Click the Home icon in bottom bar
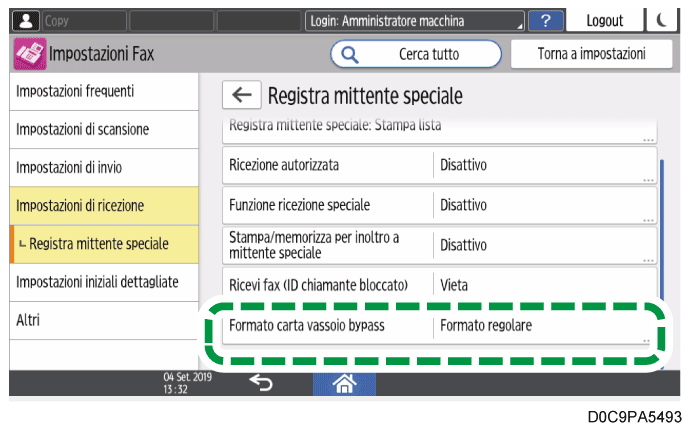The height and width of the screenshot is (427, 691). [x=345, y=381]
